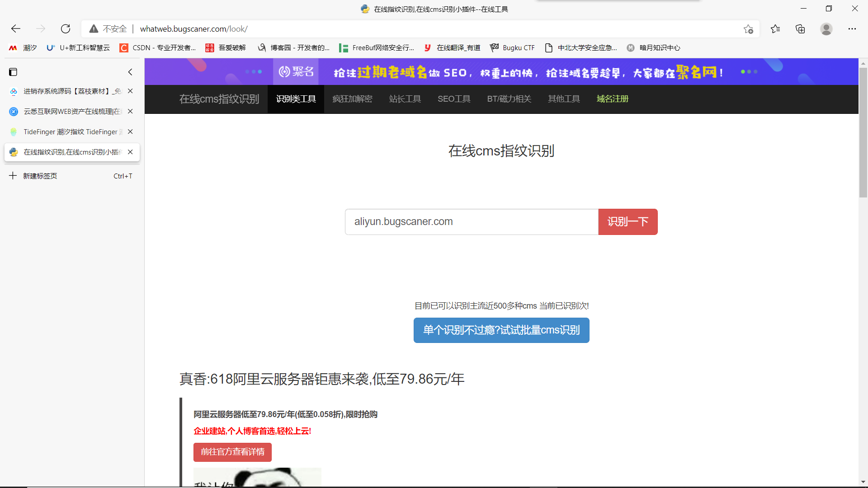Open 域名注册 nav link
The height and width of the screenshot is (488, 868).
pos(613,99)
